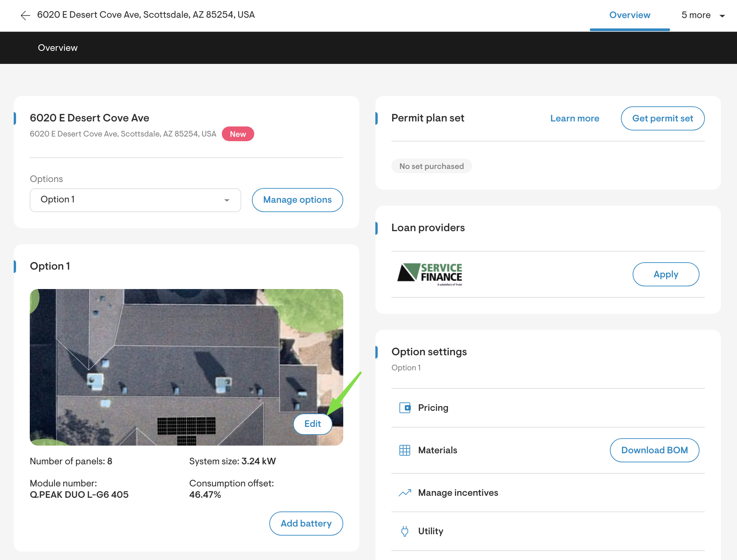
Task: Open the Pricing settings row
Action: (x=433, y=408)
